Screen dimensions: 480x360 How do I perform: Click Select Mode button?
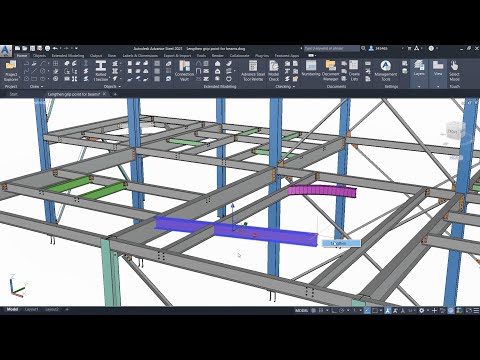(x=454, y=71)
